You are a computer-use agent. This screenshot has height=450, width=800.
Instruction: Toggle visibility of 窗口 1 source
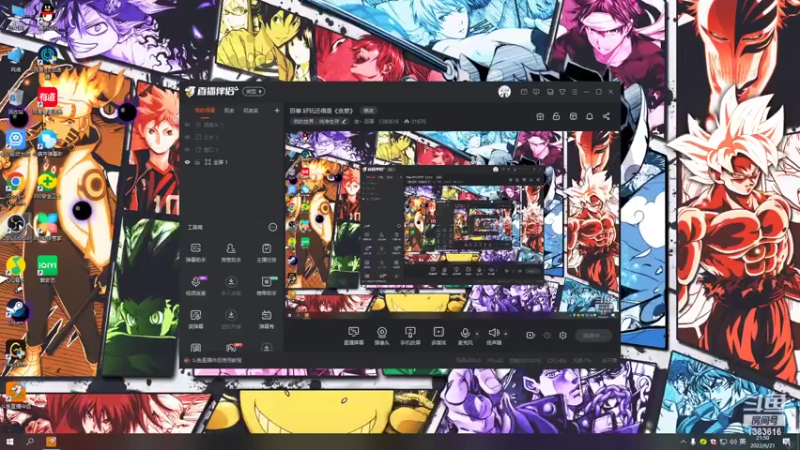187,149
